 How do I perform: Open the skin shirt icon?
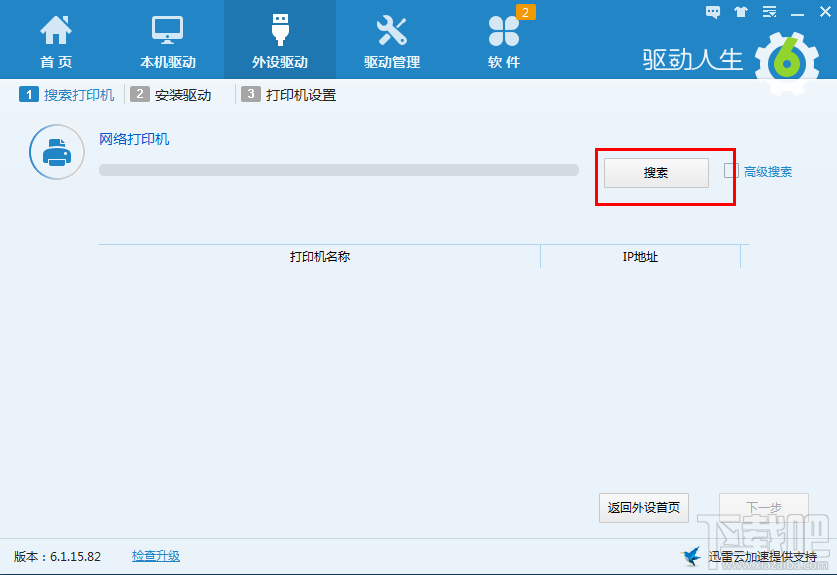(x=741, y=12)
